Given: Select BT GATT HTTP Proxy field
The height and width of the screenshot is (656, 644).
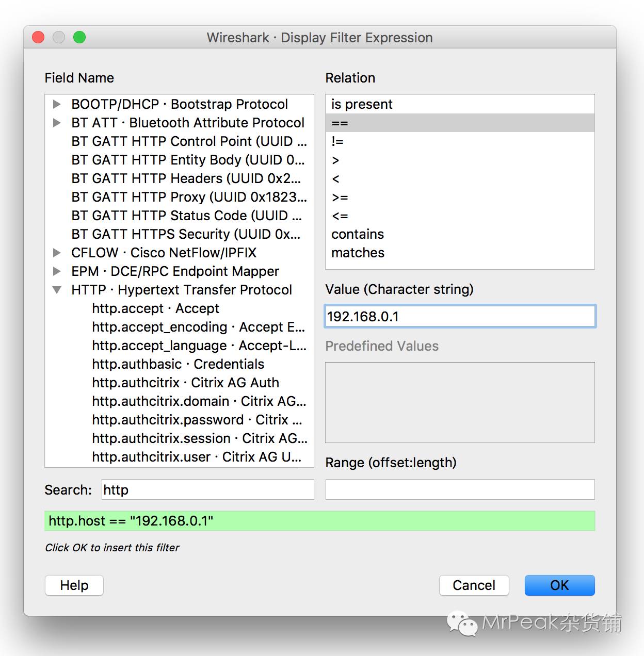Looking at the screenshot, I should (x=189, y=197).
